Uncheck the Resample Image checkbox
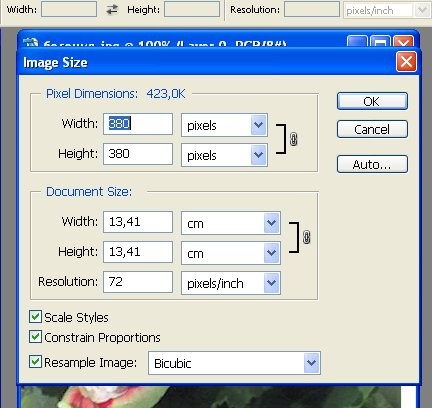The width and height of the screenshot is (432, 408). tap(35, 362)
